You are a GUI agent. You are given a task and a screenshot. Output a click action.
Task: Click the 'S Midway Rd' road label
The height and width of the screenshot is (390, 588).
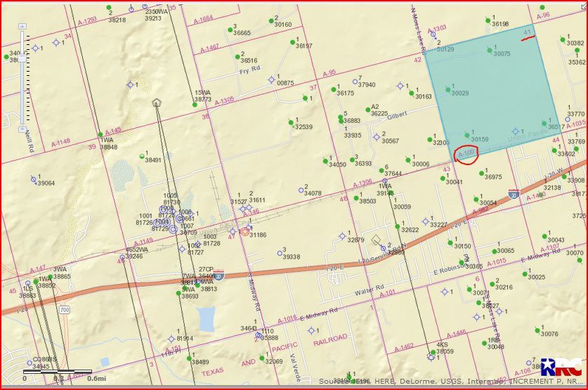pos(254,291)
